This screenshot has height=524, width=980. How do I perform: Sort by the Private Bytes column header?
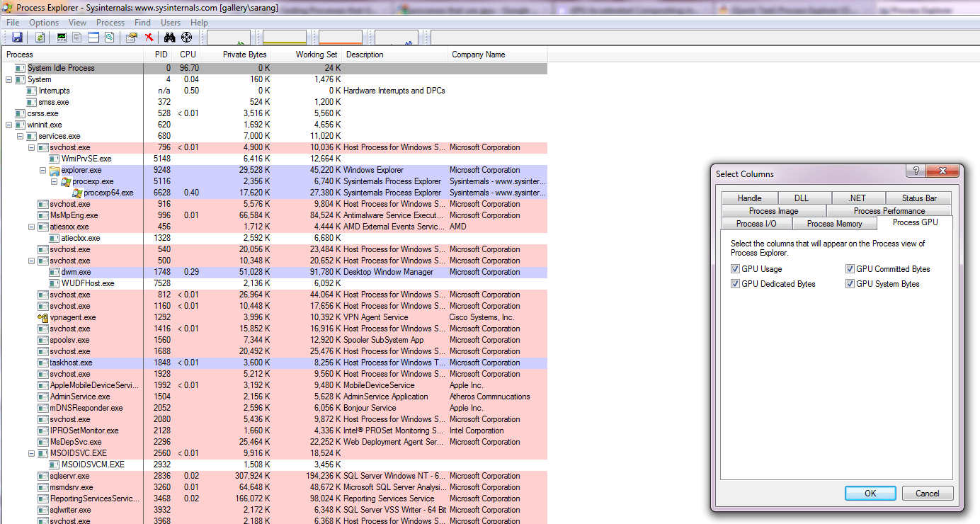[x=236, y=55]
